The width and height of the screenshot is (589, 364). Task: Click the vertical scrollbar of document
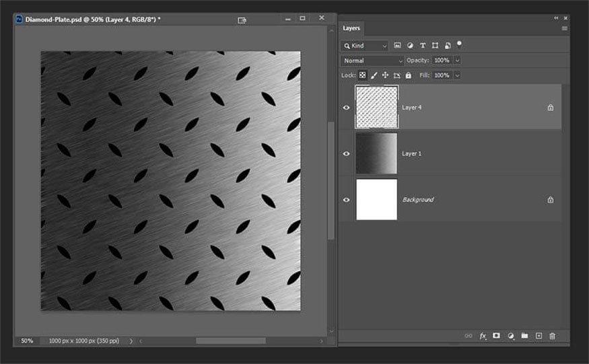[331, 180]
